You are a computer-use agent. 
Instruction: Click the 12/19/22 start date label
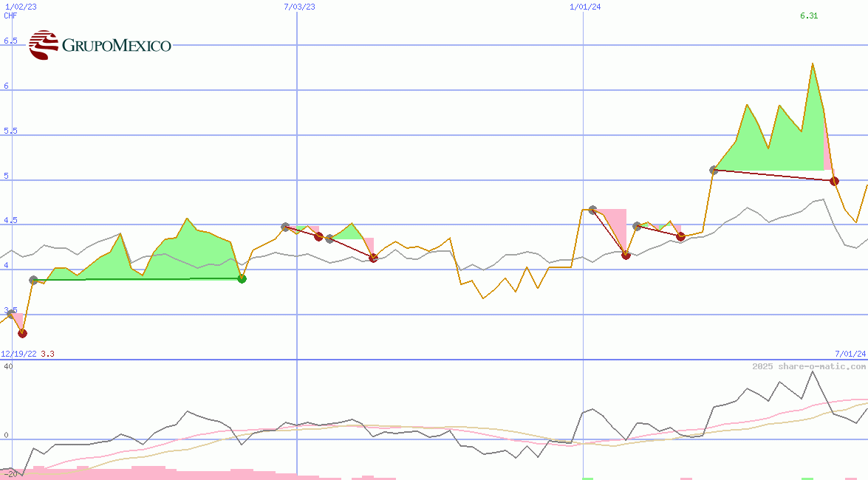coord(18,354)
